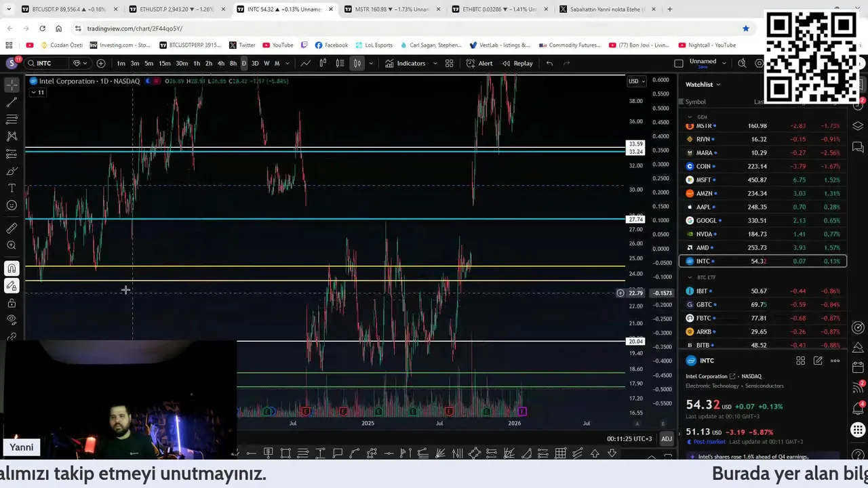Select the brush drawing tool
The width and height of the screenshot is (868, 488).
(x=12, y=171)
